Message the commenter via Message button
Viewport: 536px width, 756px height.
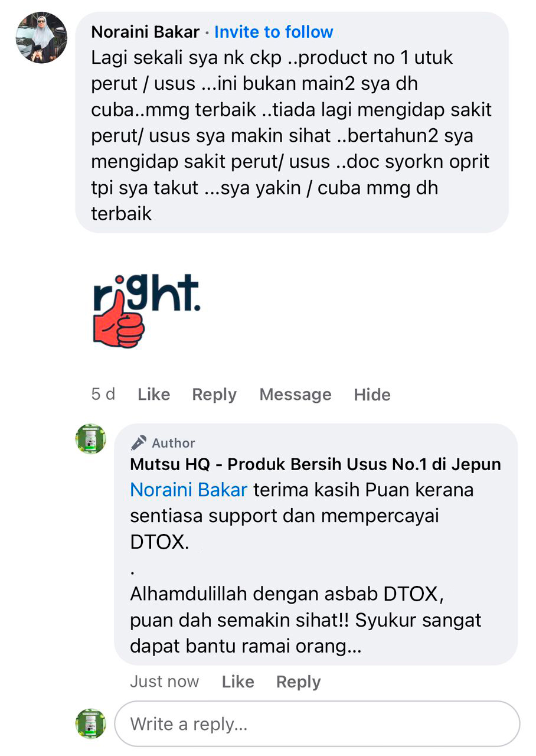pos(295,395)
